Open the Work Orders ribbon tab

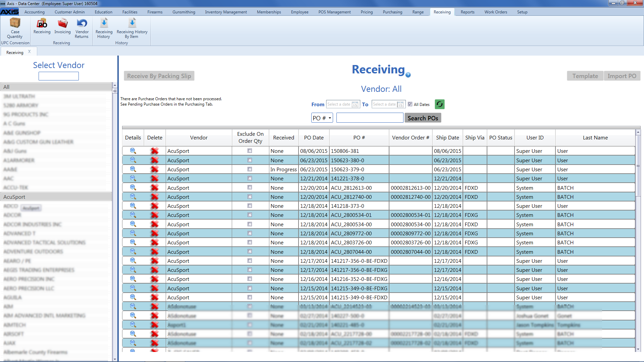(495, 12)
